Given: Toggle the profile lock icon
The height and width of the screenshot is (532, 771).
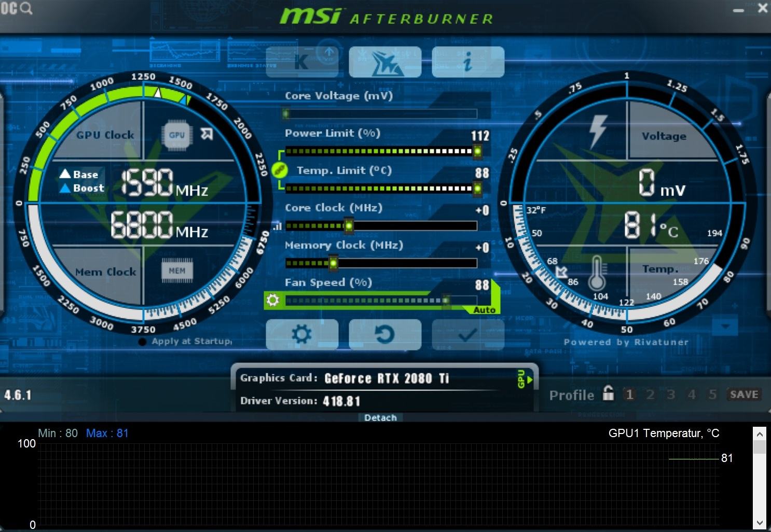Looking at the screenshot, I should point(609,393).
